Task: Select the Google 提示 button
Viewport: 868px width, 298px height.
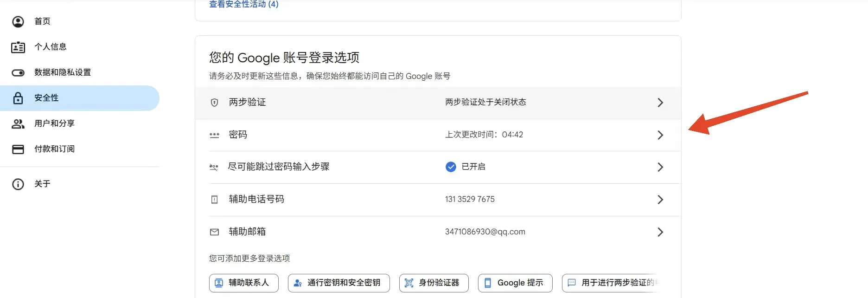Action: [515, 283]
